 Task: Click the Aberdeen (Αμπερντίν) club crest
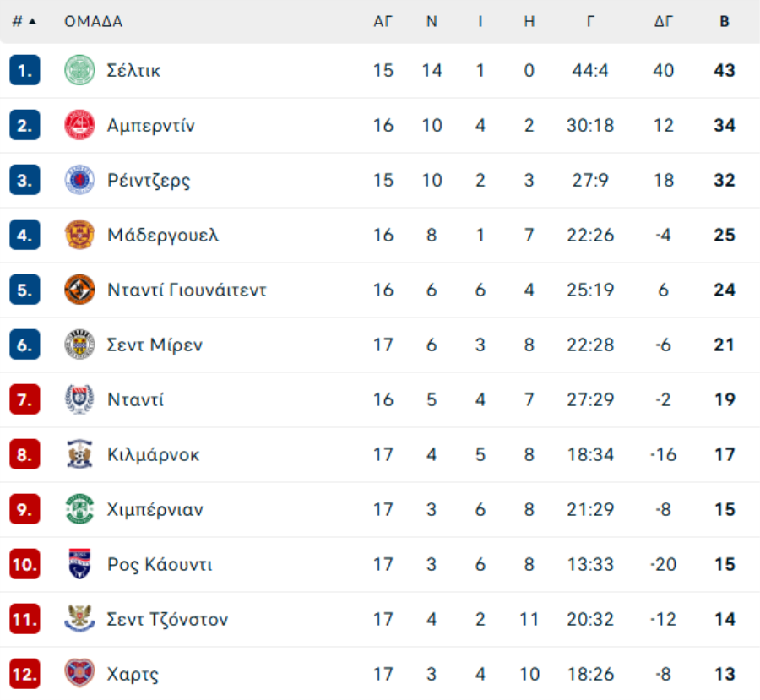[79, 125]
